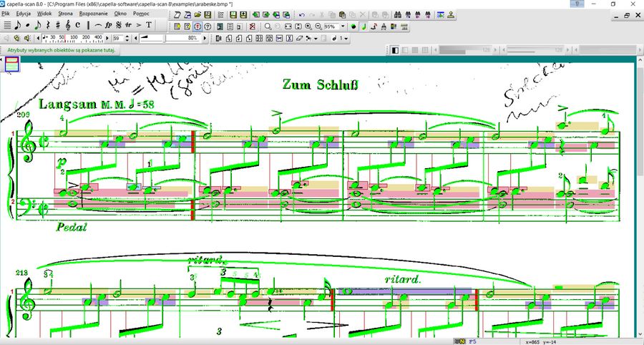Image resolution: width=644 pixels, height=345 pixels.
Task: Toggle the black-white view mode button
Action: pyautogui.click(x=395, y=50)
